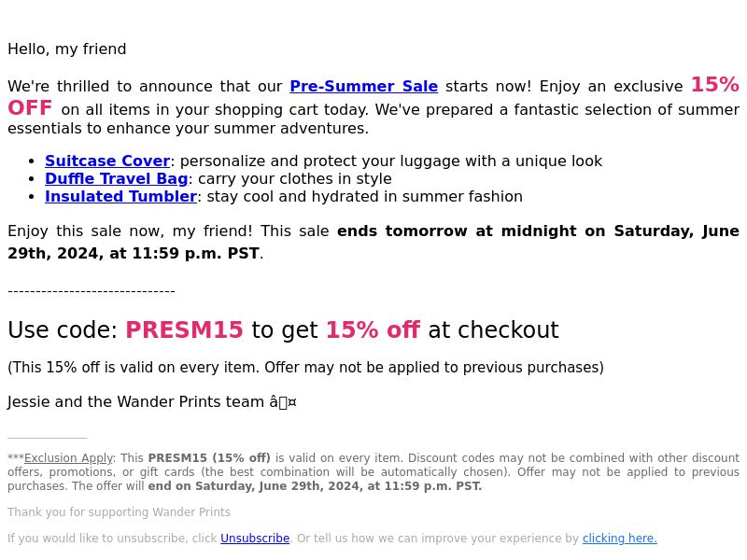Visit the Insulated Tumbler link

120,196
